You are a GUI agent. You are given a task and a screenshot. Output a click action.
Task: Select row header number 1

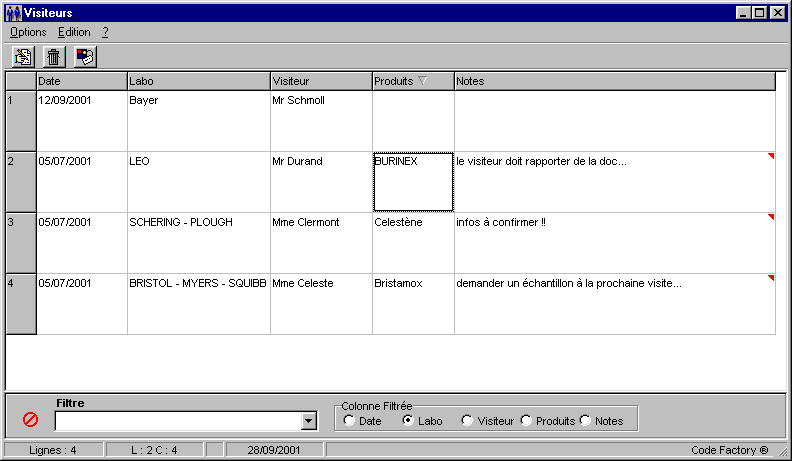point(21,121)
